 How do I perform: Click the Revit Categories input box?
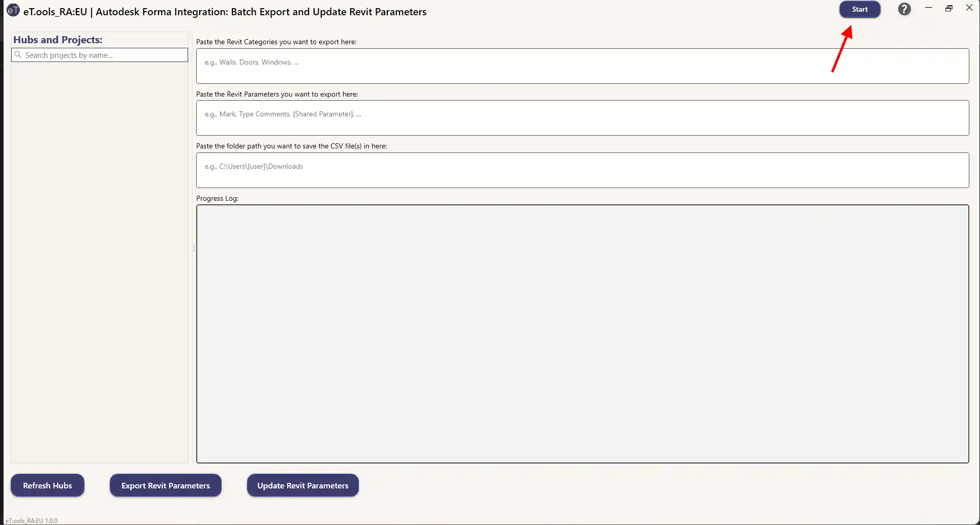point(583,66)
